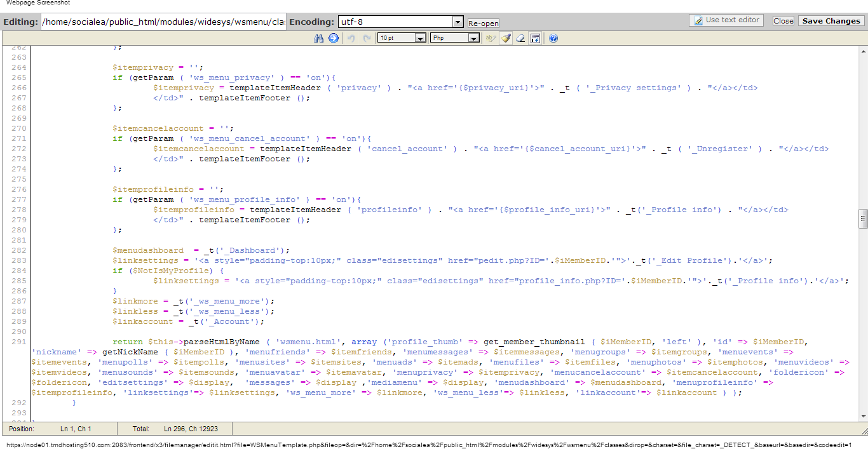Click the scrollbar up arrow
Viewport: 868px width, 449px height.
pyautogui.click(x=863, y=50)
